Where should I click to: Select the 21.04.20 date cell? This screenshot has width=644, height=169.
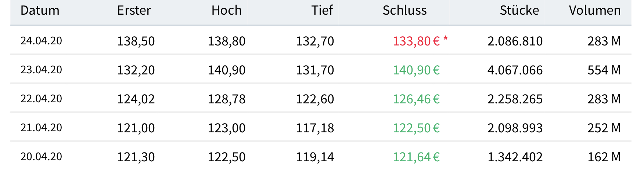pos(41,128)
